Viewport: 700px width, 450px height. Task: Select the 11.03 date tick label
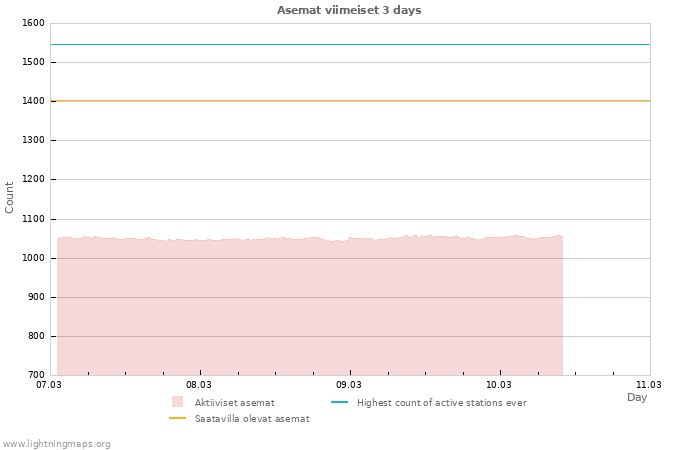coord(649,384)
